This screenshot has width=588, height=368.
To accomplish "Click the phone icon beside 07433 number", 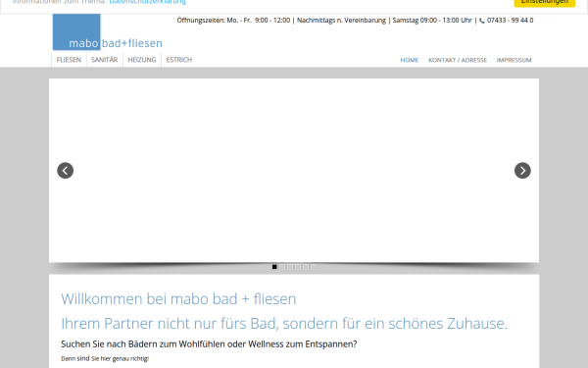I will point(482,21).
